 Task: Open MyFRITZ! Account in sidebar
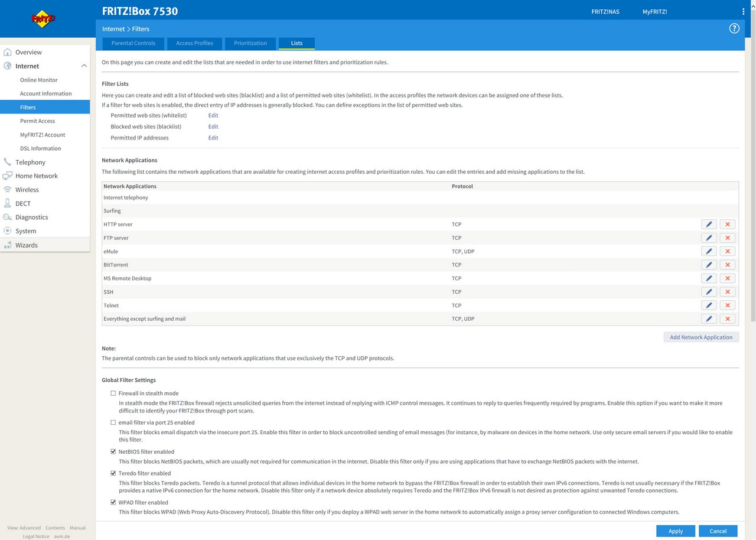point(43,135)
